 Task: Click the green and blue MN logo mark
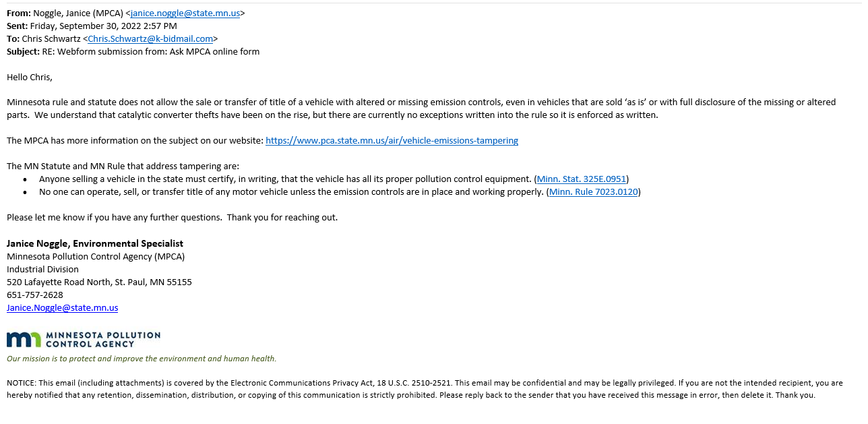[x=24, y=339]
